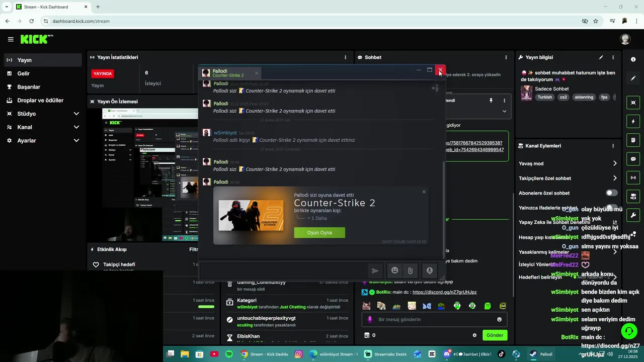Click Gönder to send Kick message
Viewport: 644px width, 362px height.
(x=495, y=335)
